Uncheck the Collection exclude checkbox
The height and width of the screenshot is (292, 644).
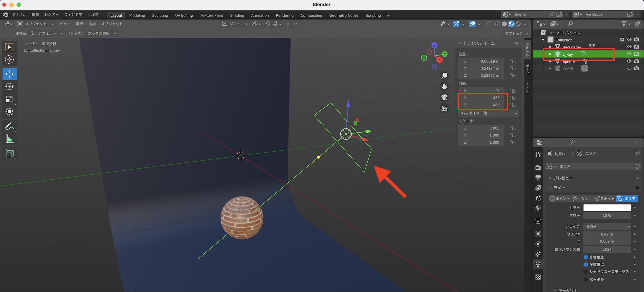click(x=622, y=40)
